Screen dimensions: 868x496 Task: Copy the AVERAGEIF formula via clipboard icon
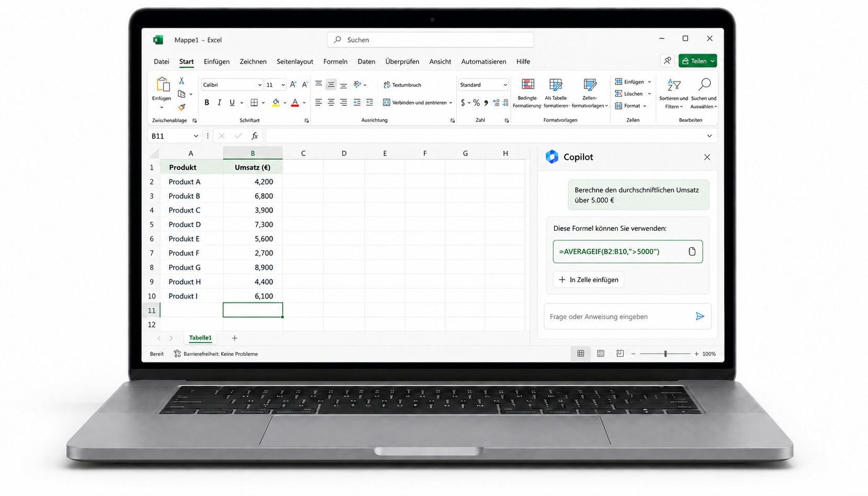[x=692, y=252]
